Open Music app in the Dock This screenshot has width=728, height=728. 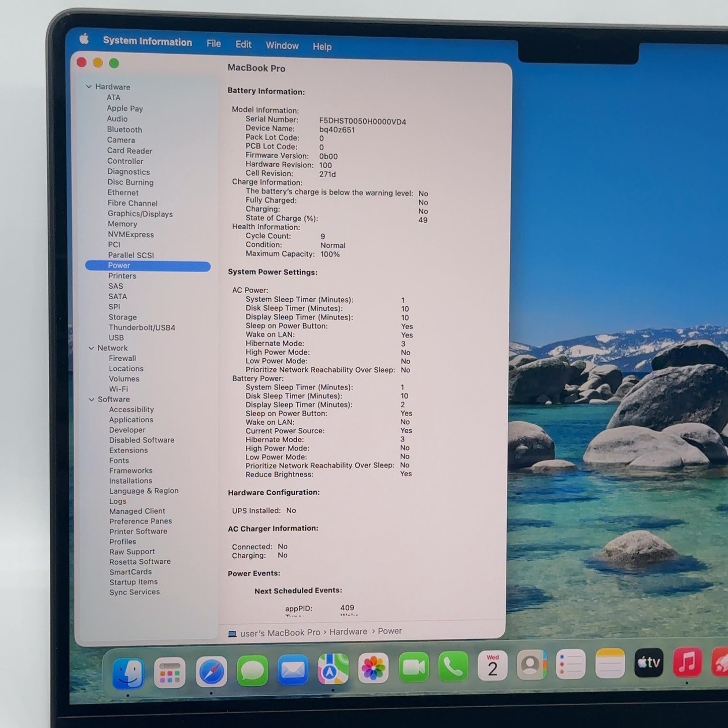coord(688,661)
